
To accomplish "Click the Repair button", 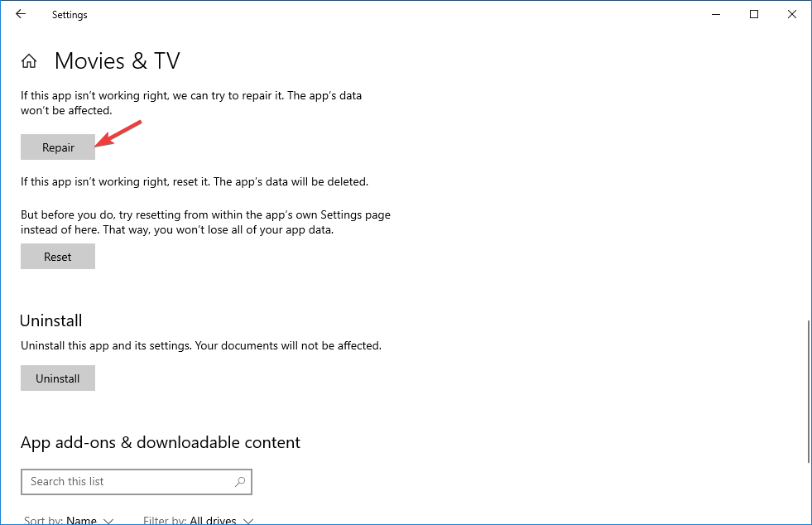I will pyautogui.click(x=58, y=147).
